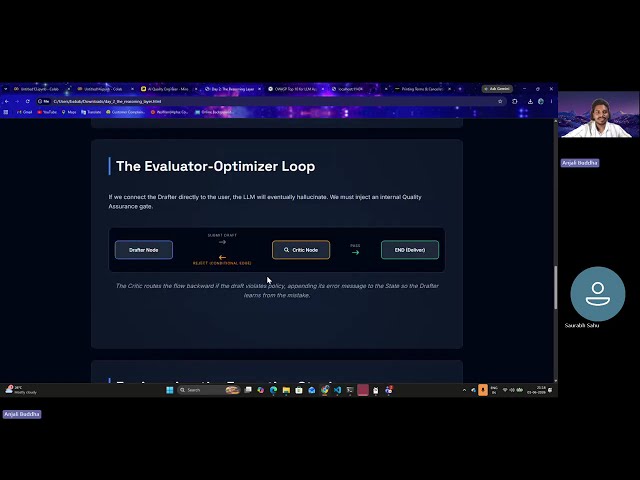Close the OWASP Top 10 tab
Viewport: 640px width, 480px height.
(323, 89)
